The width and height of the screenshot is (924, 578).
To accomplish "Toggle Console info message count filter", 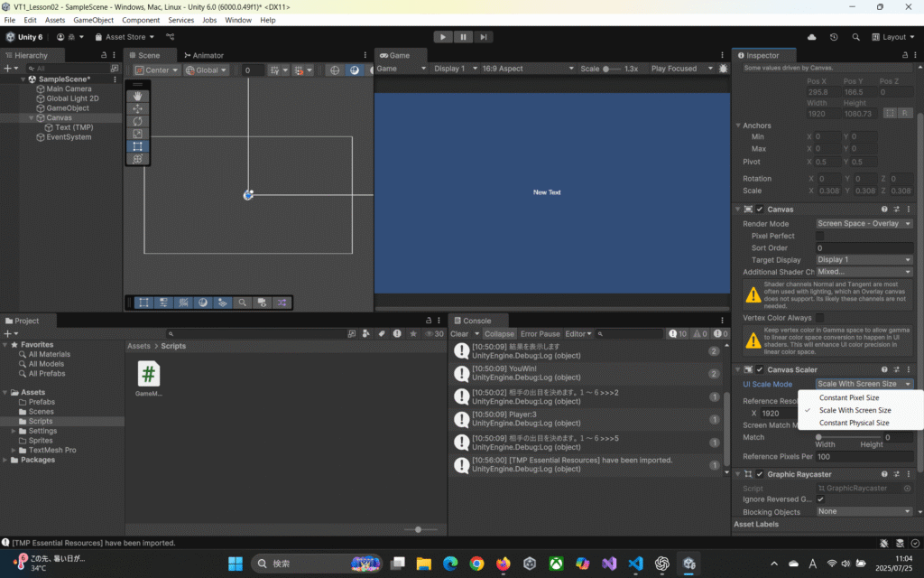I will [x=679, y=334].
